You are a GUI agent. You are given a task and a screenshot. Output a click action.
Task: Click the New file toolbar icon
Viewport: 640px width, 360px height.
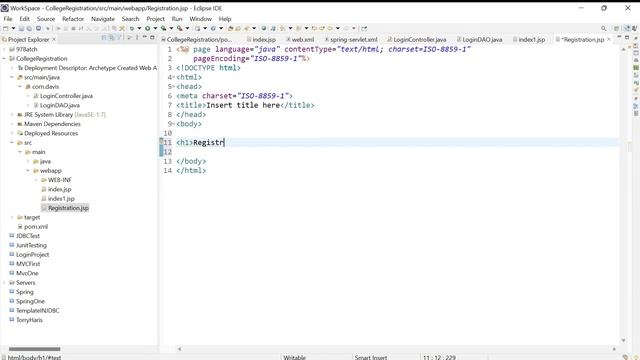tap(5, 28)
